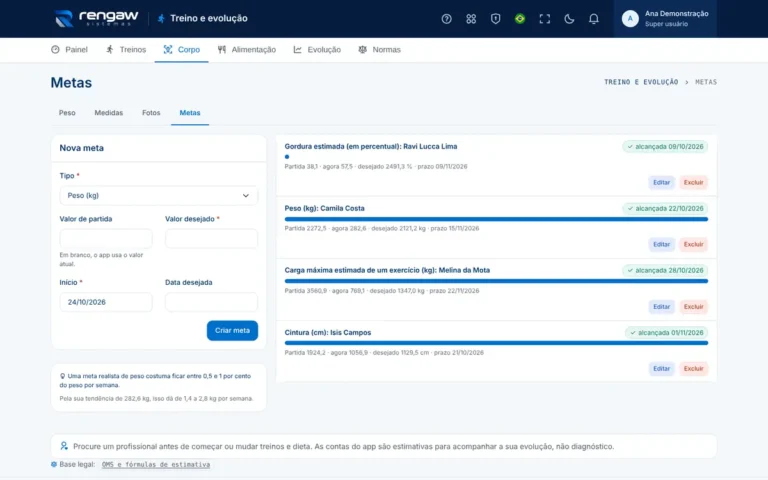Click the Início date field 24/10/2026

106,302
